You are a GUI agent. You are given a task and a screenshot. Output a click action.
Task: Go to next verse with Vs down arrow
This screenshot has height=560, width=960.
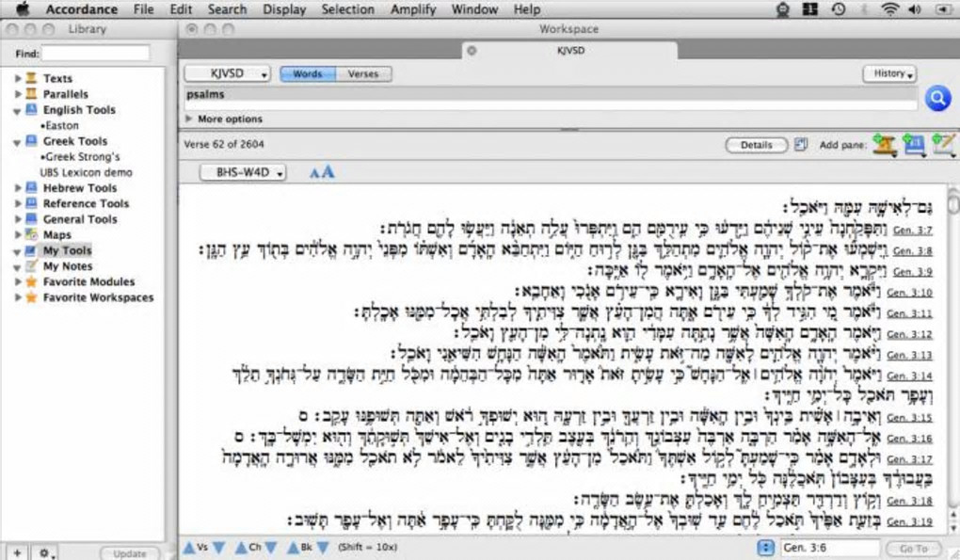[218, 547]
